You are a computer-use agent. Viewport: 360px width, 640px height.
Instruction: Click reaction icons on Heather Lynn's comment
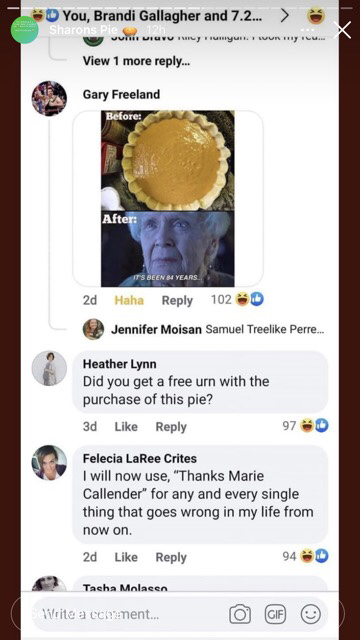point(314,426)
